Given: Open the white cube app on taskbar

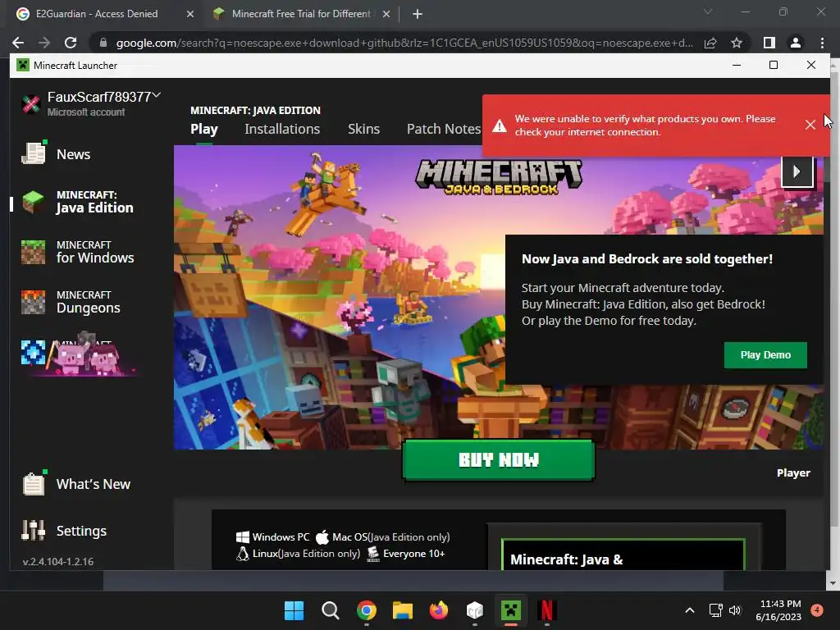Looking at the screenshot, I should tap(475, 610).
